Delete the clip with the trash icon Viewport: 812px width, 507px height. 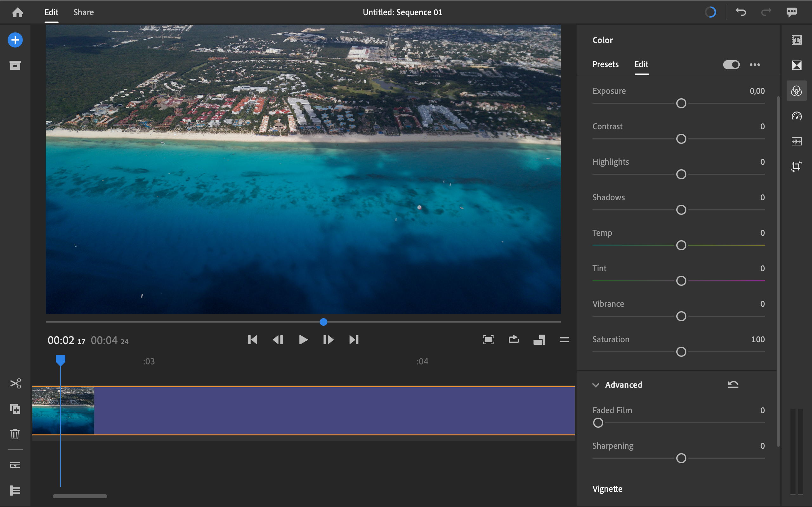click(x=15, y=434)
